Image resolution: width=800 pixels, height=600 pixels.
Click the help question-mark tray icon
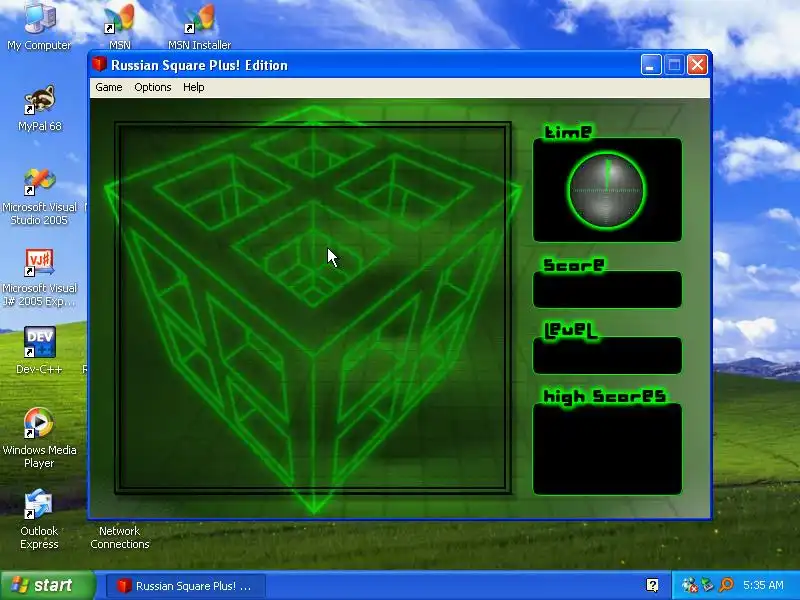tap(652, 585)
